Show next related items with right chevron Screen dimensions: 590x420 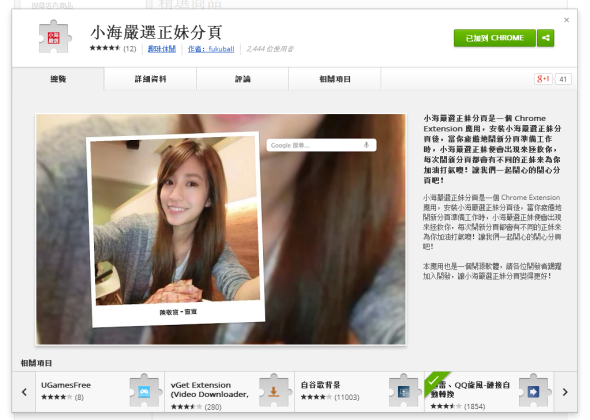coord(565,392)
